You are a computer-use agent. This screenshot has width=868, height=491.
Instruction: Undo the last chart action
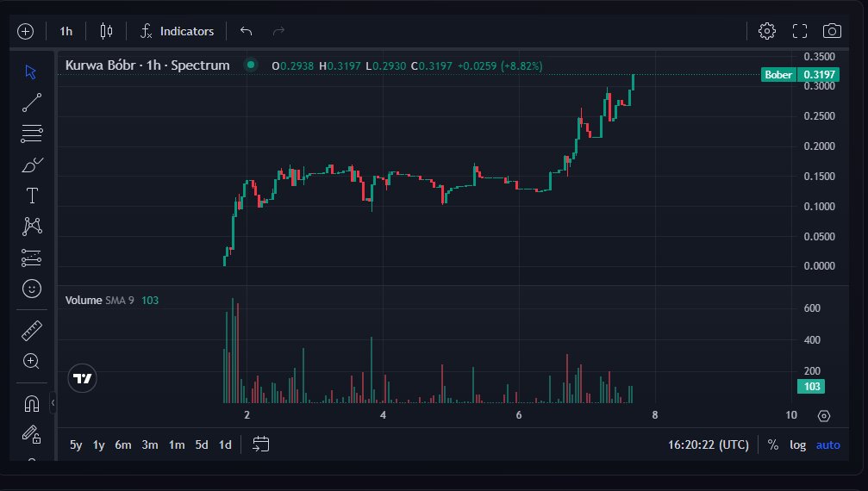click(x=247, y=32)
